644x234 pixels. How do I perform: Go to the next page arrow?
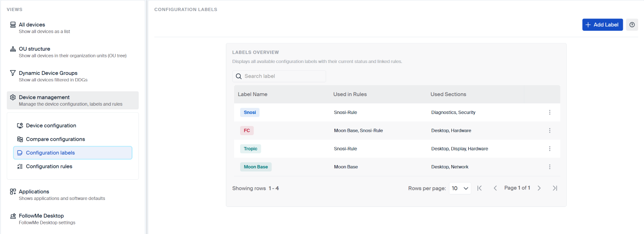point(539,188)
